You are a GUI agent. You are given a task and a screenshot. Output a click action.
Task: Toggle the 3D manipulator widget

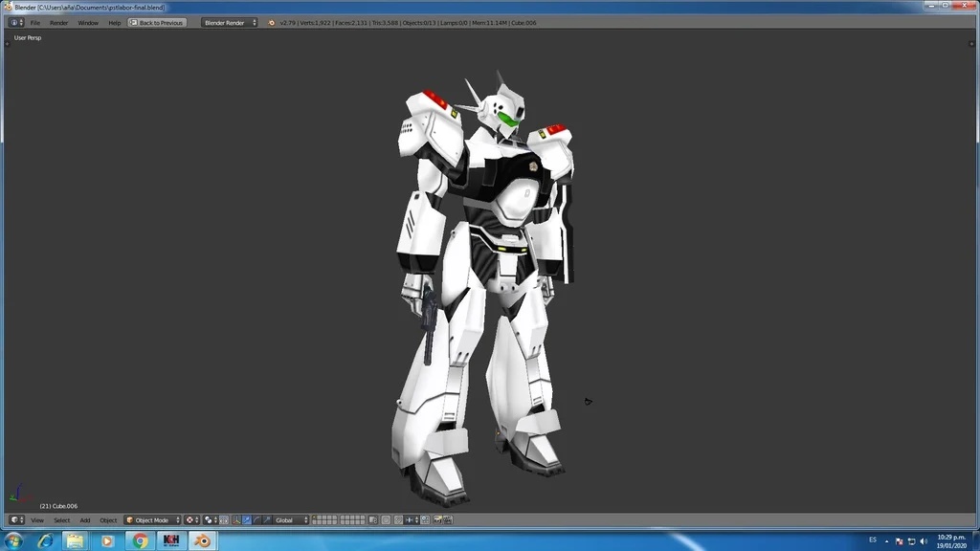236,519
